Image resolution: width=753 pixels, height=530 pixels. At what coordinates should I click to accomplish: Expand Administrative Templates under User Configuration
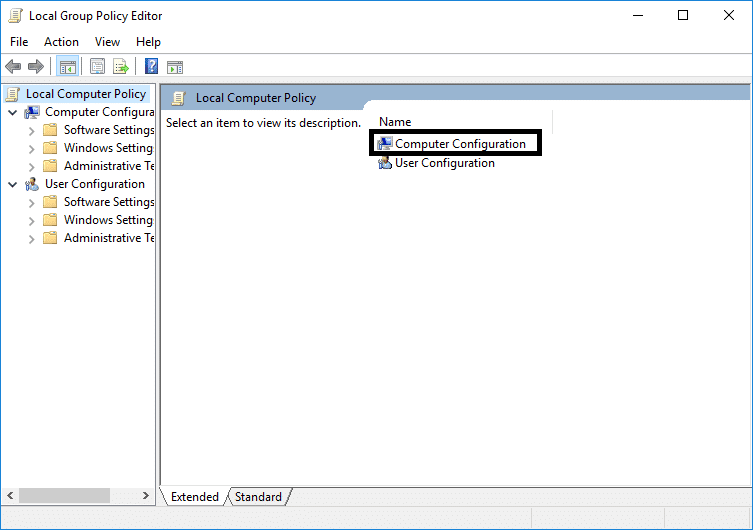(x=32, y=239)
